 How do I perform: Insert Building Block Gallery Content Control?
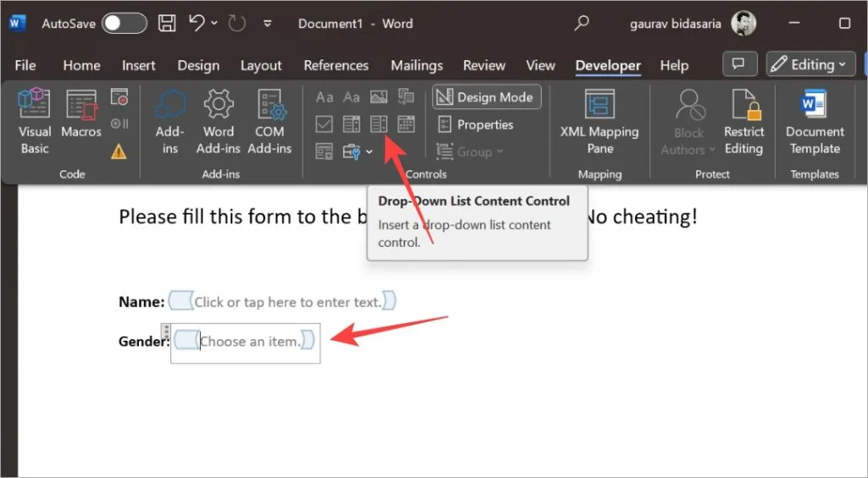click(406, 97)
